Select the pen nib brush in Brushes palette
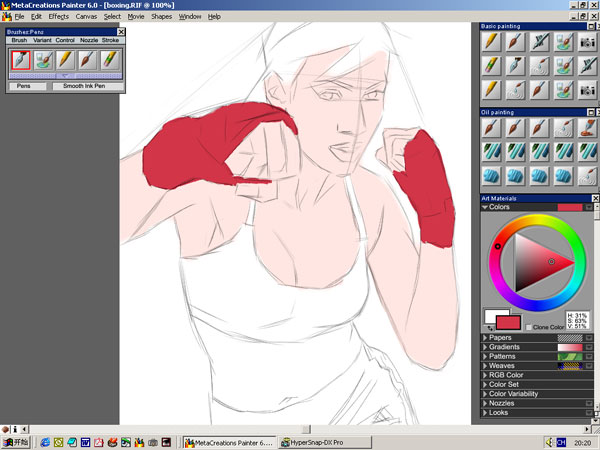The image size is (600, 450). [21, 60]
